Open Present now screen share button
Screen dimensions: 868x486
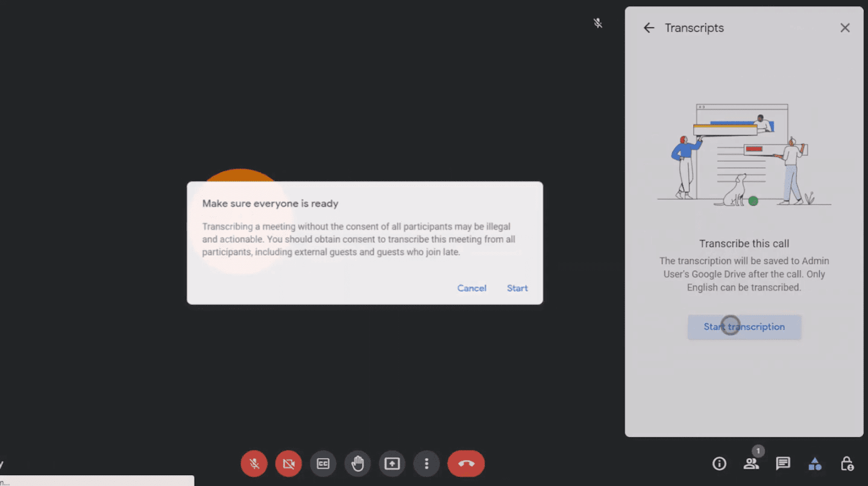click(392, 464)
